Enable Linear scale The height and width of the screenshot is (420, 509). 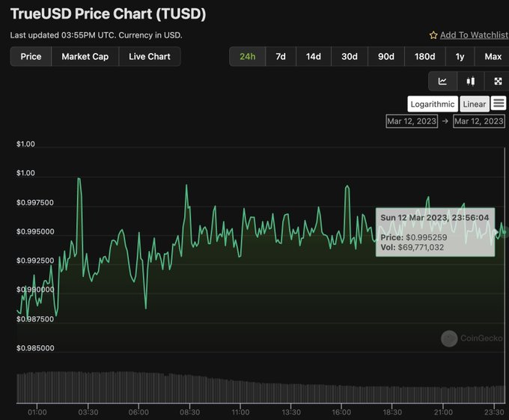click(x=474, y=104)
